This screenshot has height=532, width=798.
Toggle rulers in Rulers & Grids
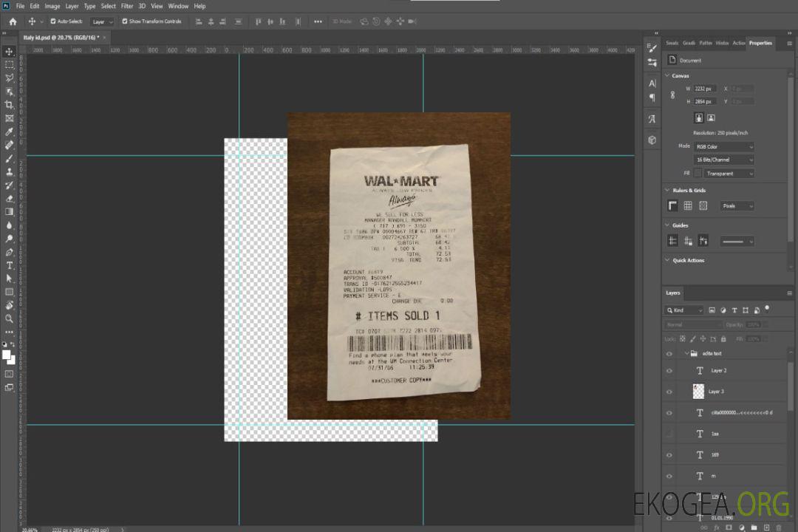coord(672,205)
